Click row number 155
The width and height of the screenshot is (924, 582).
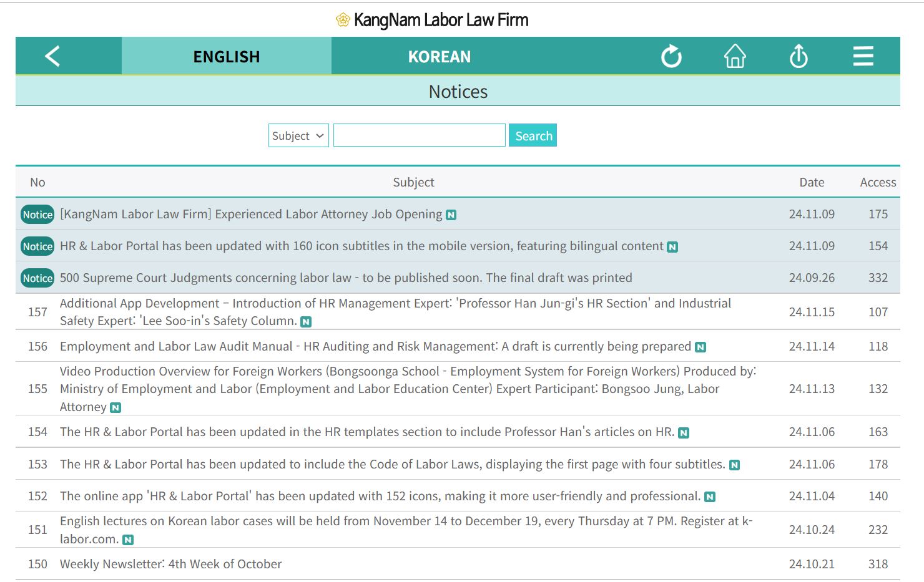pos(37,389)
